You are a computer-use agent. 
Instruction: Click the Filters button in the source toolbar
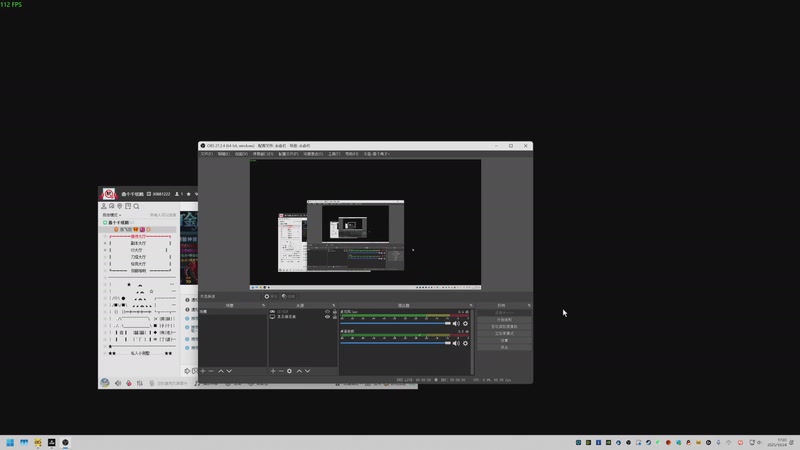[x=288, y=296]
